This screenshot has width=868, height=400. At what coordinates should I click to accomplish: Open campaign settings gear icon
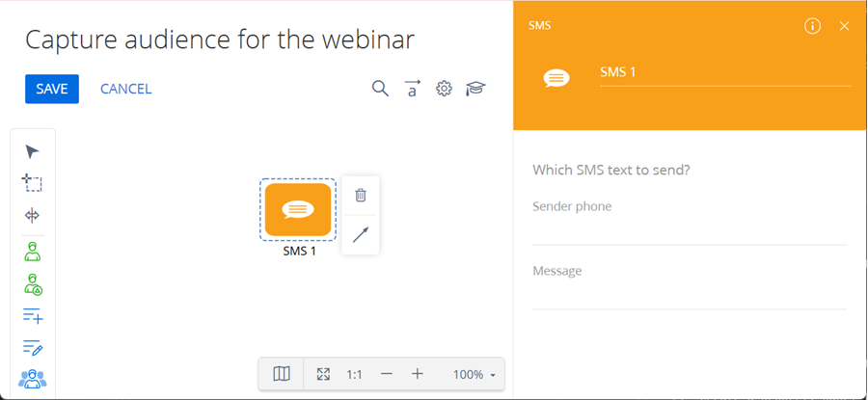[444, 89]
